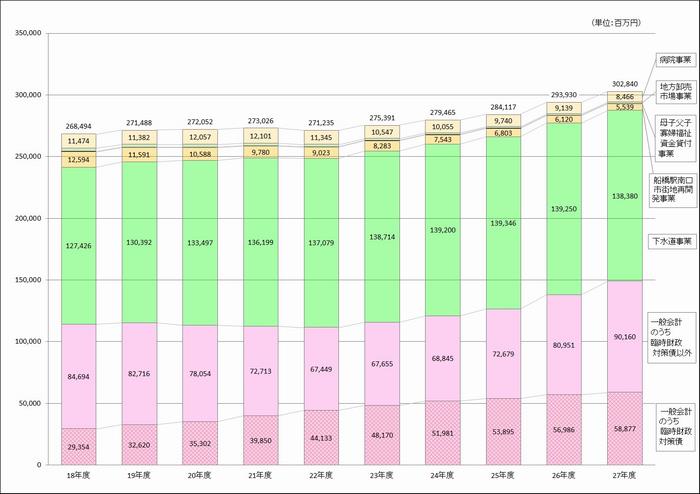Click the 100,000 y-axis label
The width and height of the screenshot is (700, 494).
click(28, 341)
